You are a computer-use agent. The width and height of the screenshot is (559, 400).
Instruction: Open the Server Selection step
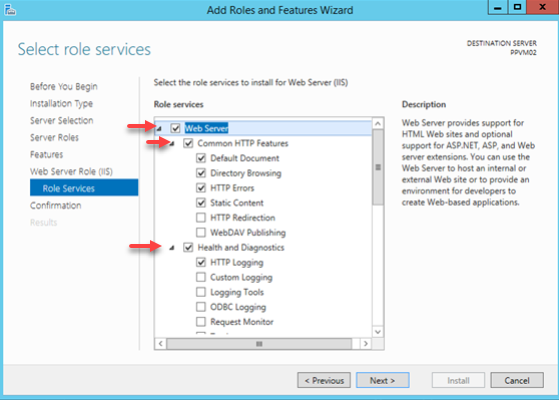point(62,120)
